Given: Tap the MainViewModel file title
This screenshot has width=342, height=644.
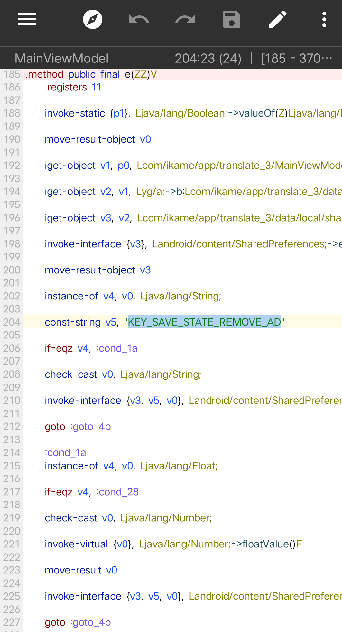Looking at the screenshot, I should coord(61,58).
